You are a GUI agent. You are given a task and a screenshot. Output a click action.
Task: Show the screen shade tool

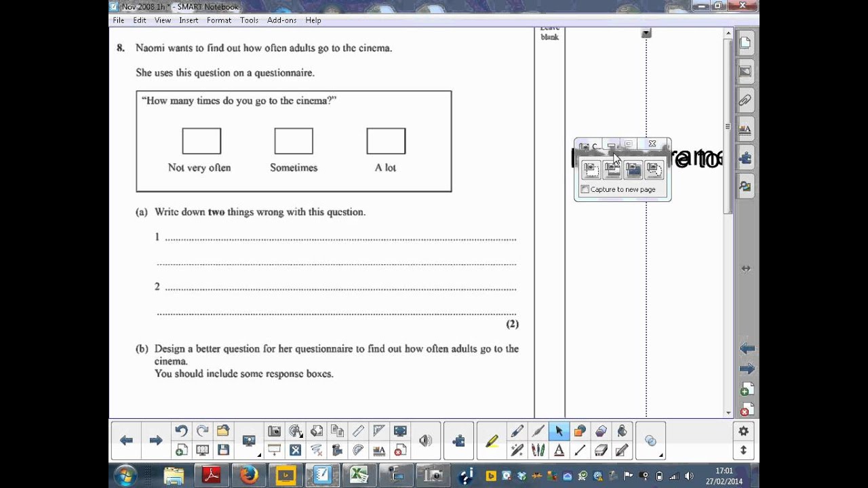tap(274, 450)
